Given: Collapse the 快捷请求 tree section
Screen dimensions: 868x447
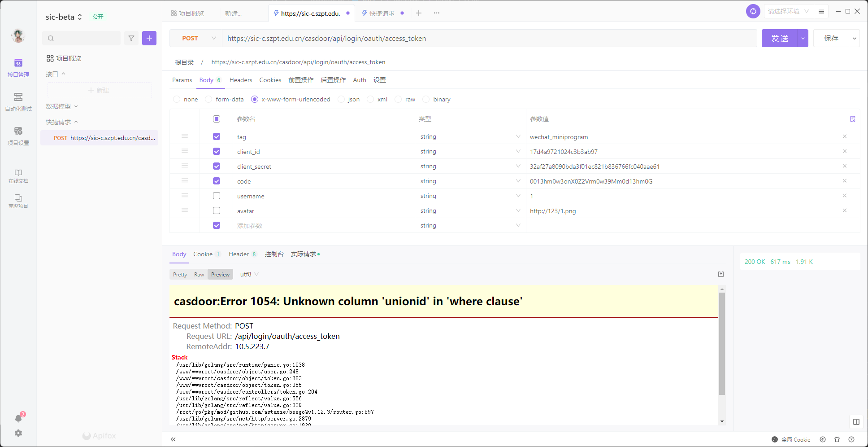Looking at the screenshot, I should [x=62, y=122].
